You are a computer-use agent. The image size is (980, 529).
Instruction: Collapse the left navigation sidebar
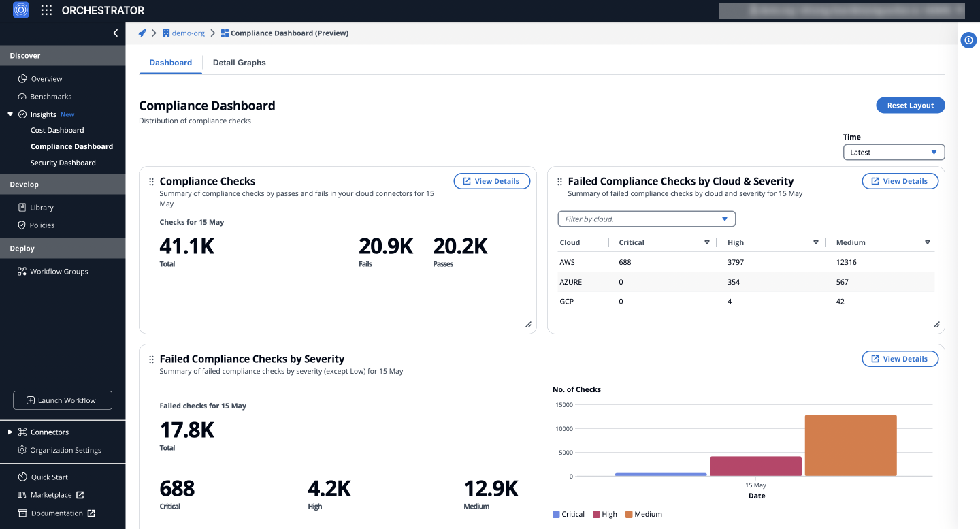115,33
